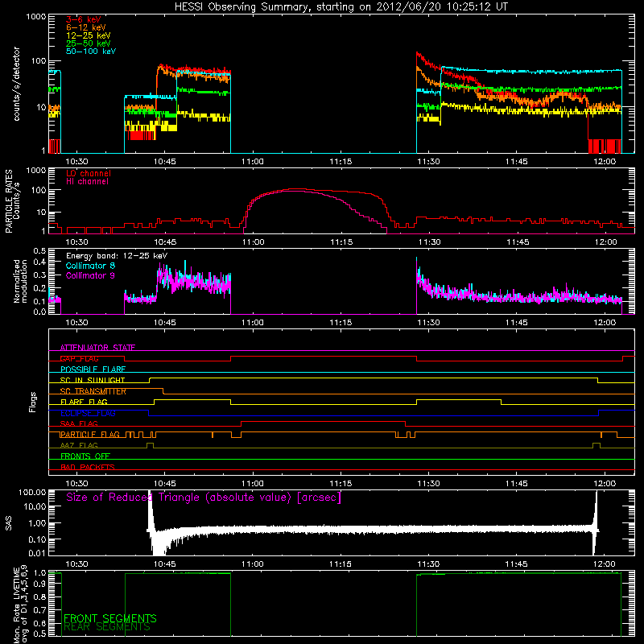Click the Normalized modulation axis label
644x644 pixels.
(x=20, y=281)
